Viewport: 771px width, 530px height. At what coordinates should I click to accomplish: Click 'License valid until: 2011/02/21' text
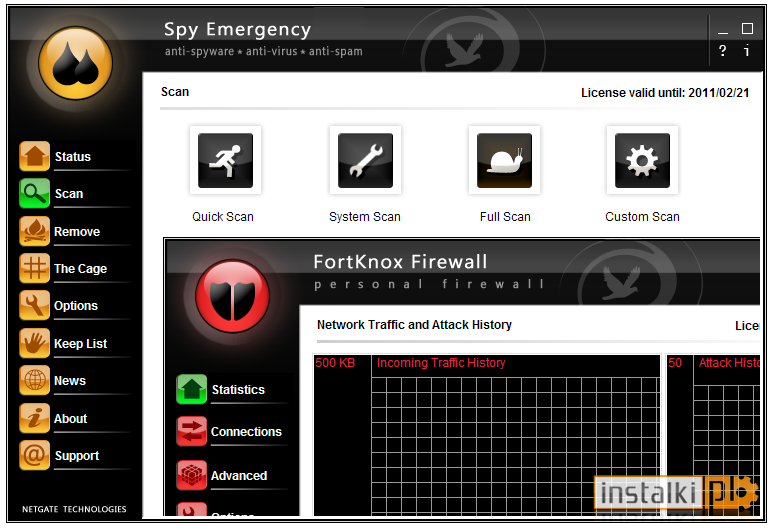665,93
